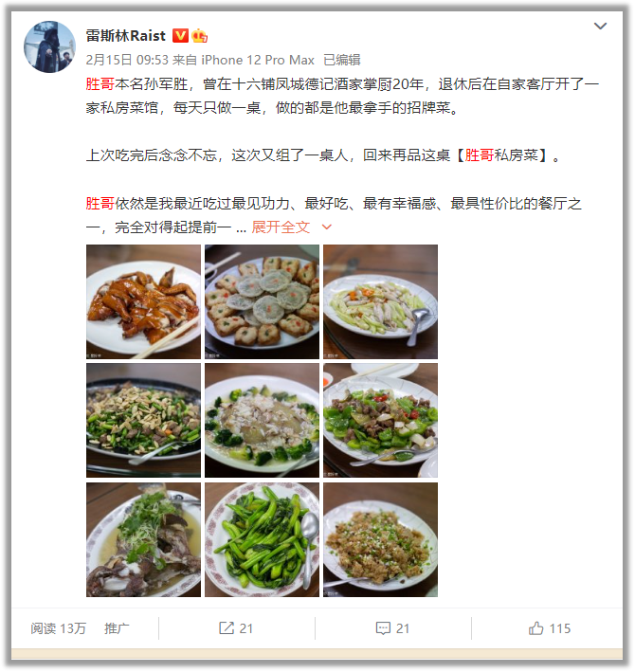Image resolution: width=635 pixels, height=672 pixels.
Task: Click the iPhone 12 Pro Max source link
Action: [x=258, y=60]
